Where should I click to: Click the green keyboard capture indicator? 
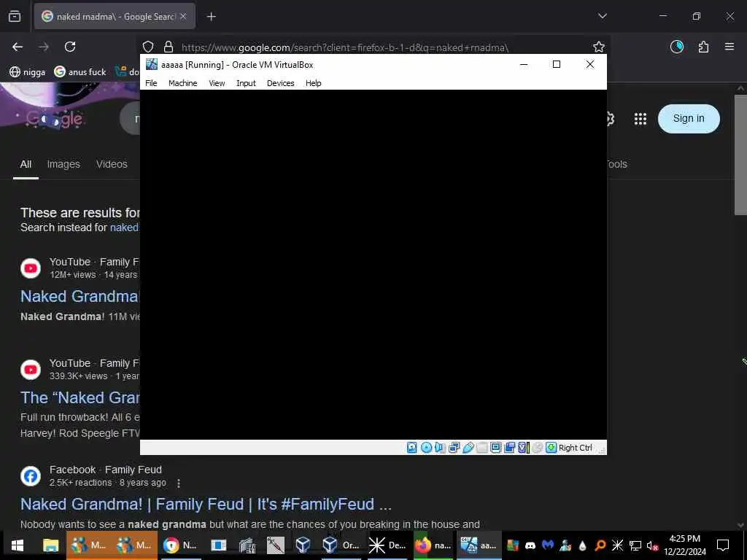click(551, 448)
